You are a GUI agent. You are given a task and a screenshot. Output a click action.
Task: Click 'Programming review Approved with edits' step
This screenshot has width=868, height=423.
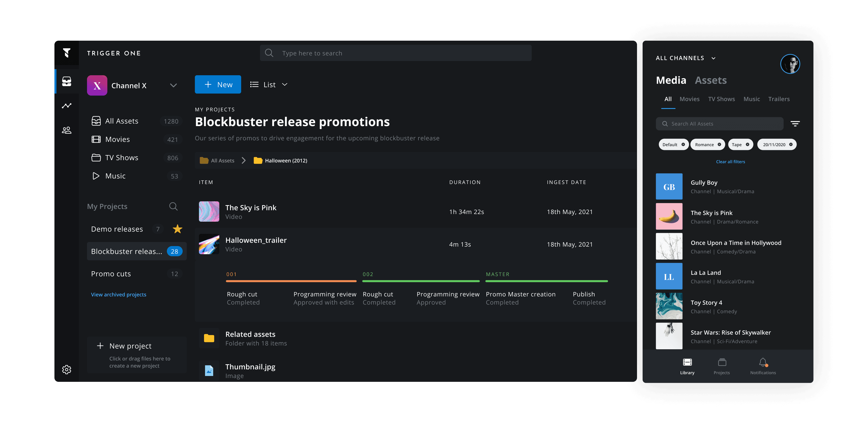click(x=325, y=298)
